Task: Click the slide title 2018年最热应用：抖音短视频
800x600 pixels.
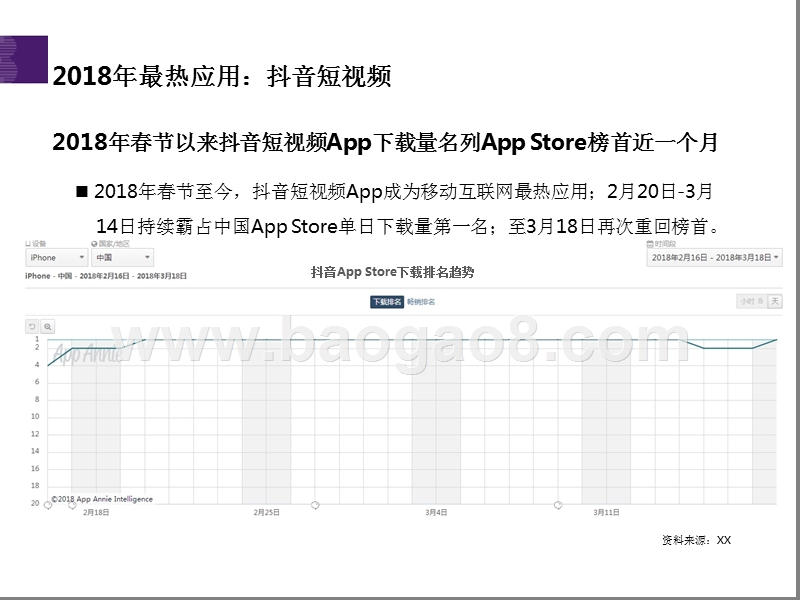Action: coord(222,76)
